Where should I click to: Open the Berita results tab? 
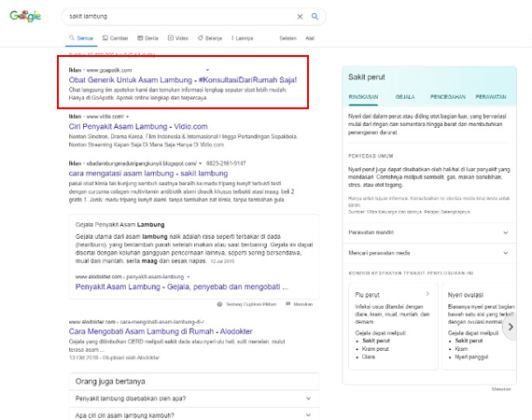(x=147, y=38)
